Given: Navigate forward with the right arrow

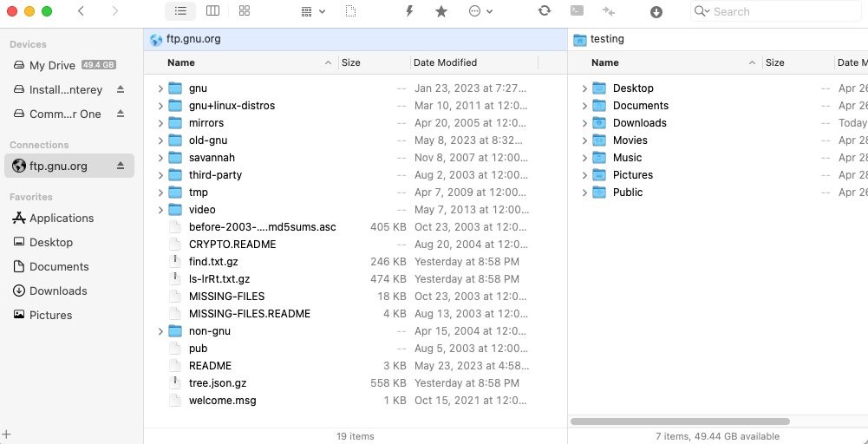Looking at the screenshot, I should click(114, 11).
